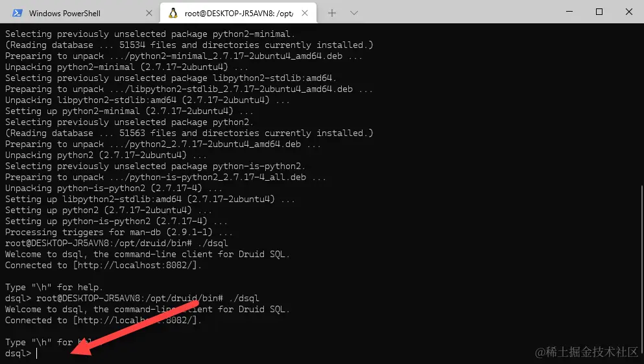Click 'Unpacking python2 (2.7.17-2ubuntu4)' line
Image resolution: width=644 pixels, height=364 pixels.
106,155
